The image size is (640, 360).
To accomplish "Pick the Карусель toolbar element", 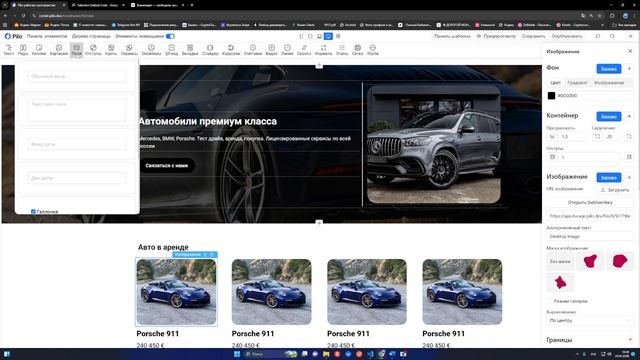I will (x=231, y=50).
